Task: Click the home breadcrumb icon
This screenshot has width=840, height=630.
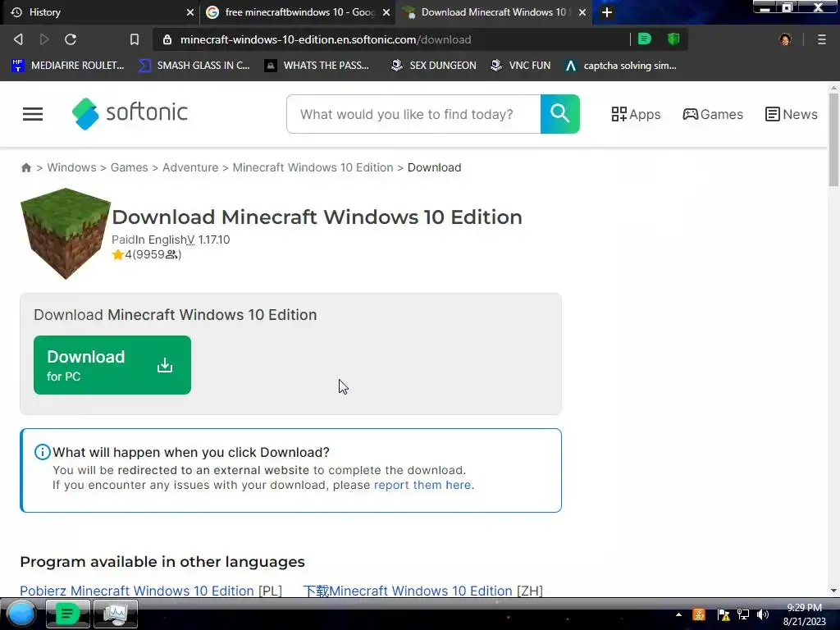Action: tap(25, 167)
